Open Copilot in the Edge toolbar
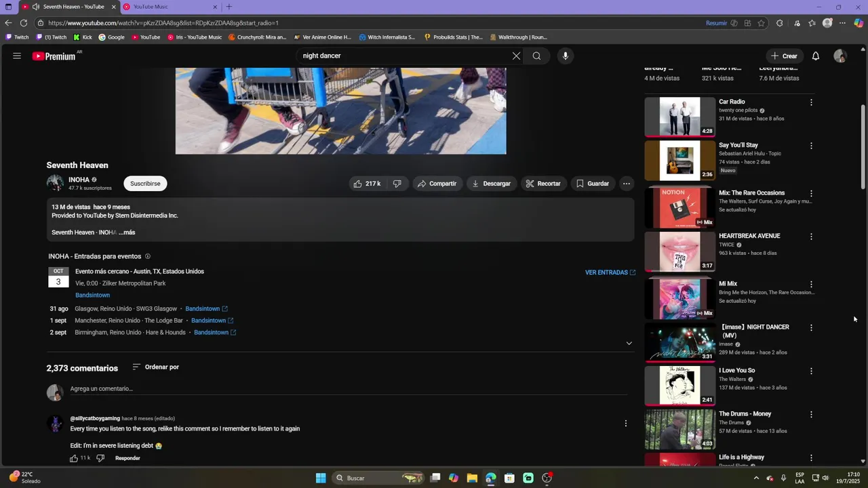Image resolution: width=868 pixels, height=488 pixels. pyautogui.click(x=858, y=23)
